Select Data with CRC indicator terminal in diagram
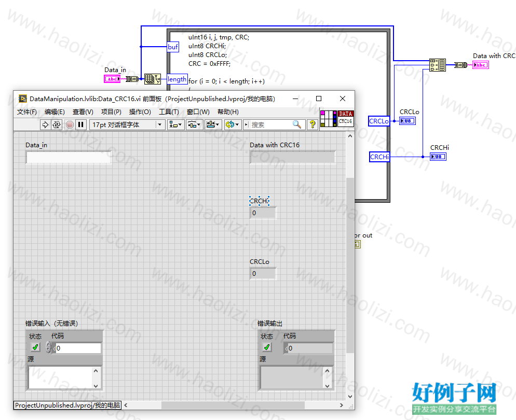The width and height of the screenshot is (516, 420). (x=481, y=65)
